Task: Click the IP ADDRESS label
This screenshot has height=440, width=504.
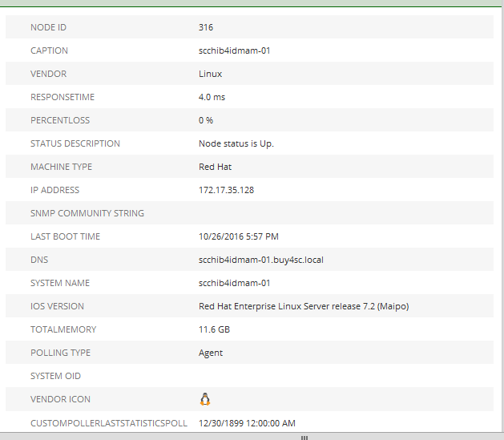Action: point(55,190)
